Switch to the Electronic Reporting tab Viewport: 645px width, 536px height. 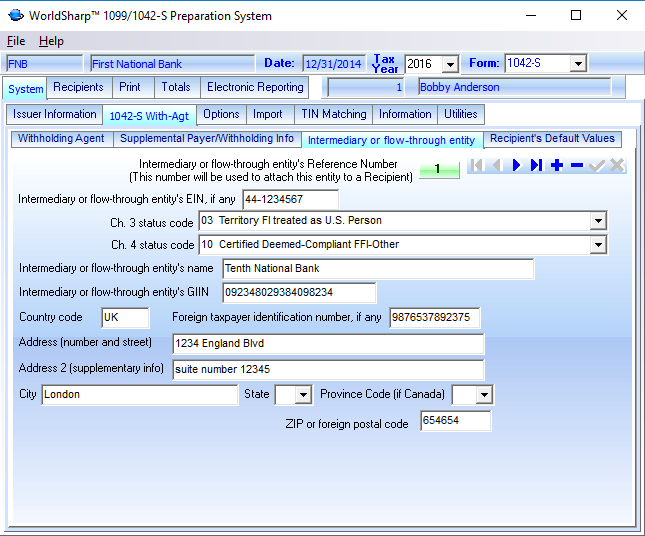(x=255, y=88)
